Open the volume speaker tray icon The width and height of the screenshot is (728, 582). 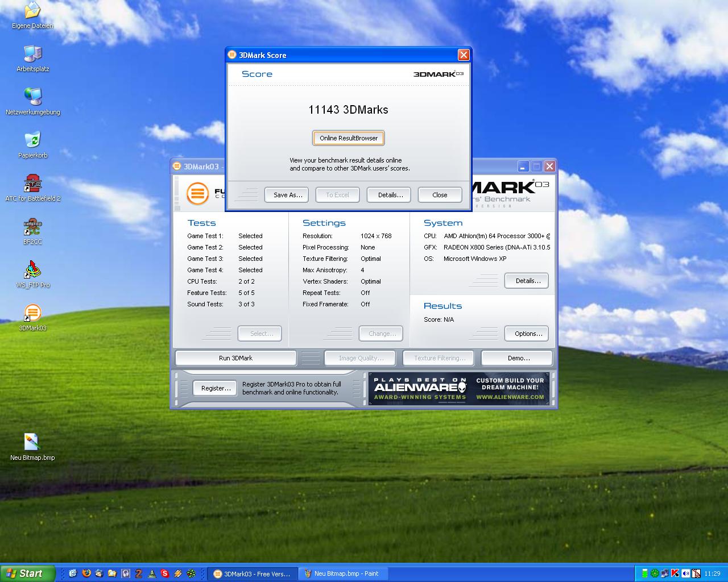pyautogui.click(x=685, y=573)
